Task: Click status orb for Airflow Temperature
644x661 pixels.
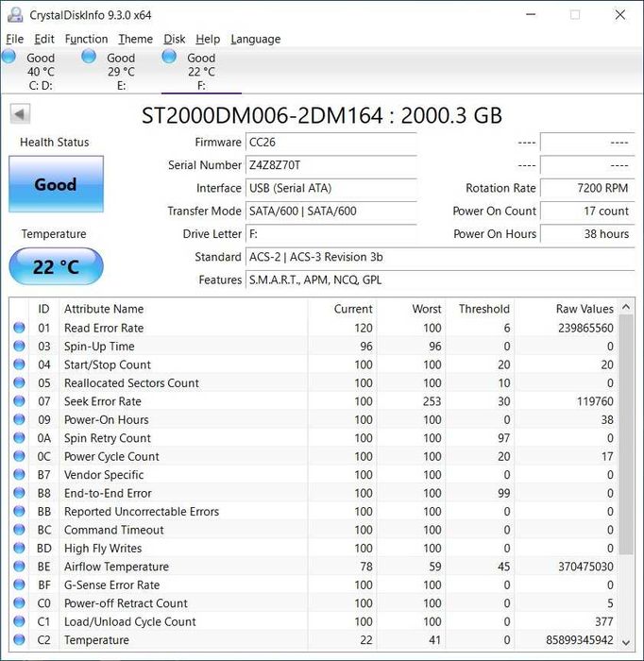Action: click(x=20, y=567)
